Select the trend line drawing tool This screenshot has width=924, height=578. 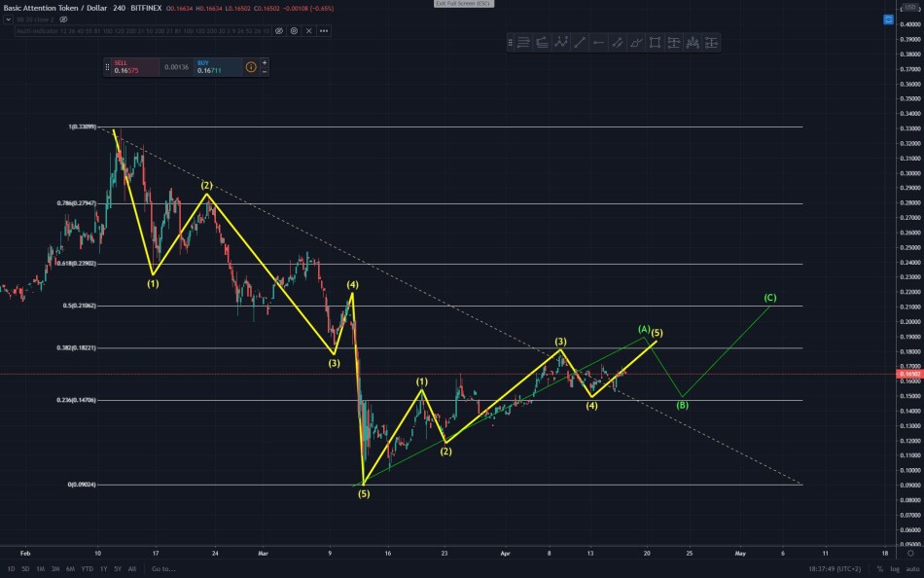(x=580, y=43)
